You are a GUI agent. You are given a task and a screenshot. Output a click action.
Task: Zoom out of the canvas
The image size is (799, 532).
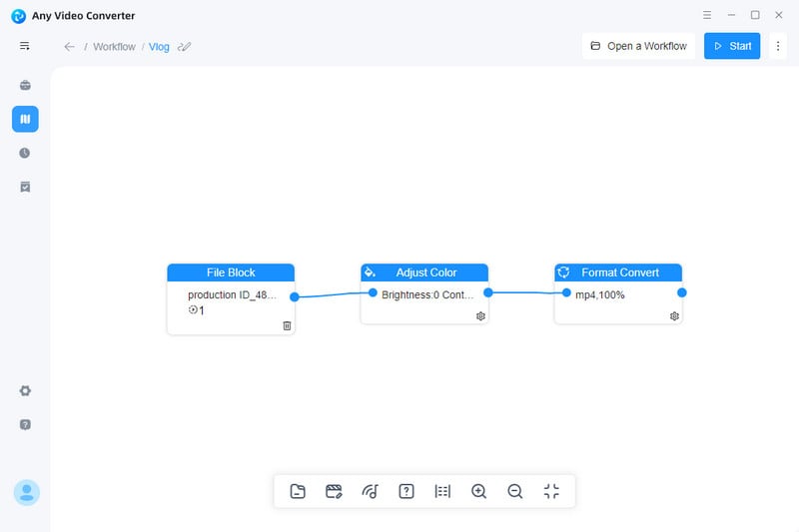(514, 491)
